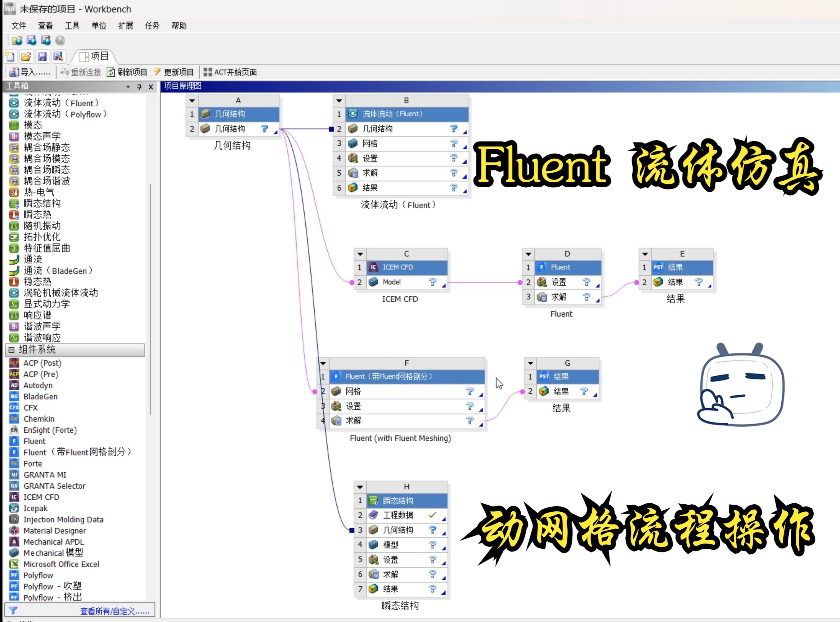Open the 帮助 menu
The width and height of the screenshot is (840, 622).
(x=179, y=25)
